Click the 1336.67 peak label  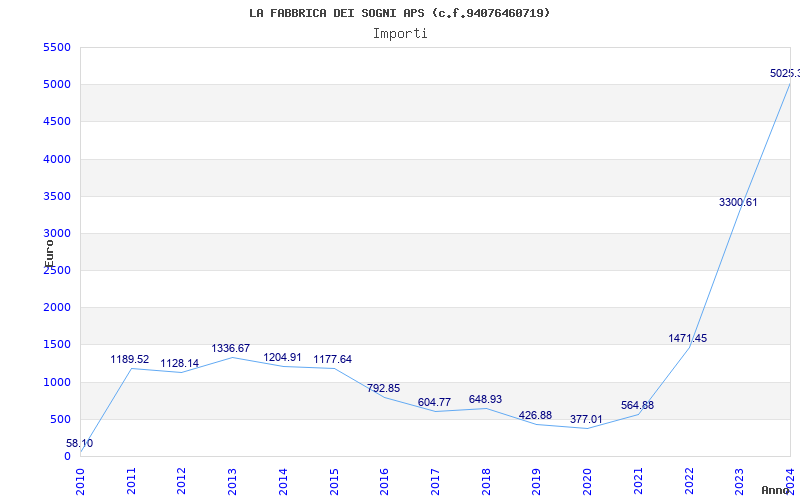click(x=231, y=348)
